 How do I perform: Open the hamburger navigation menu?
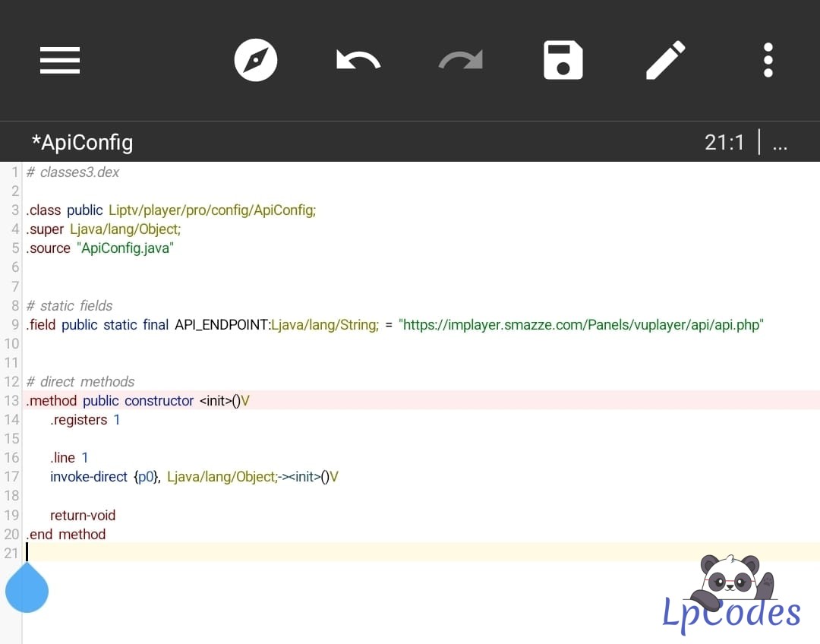pos(60,60)
